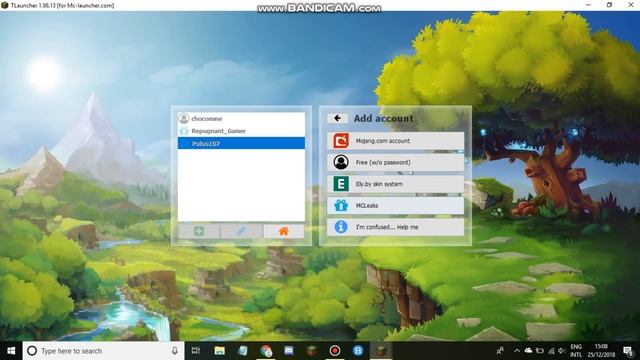Click the green plus add-account button
This screenshot has width=640, height=360.
point(199,231)
